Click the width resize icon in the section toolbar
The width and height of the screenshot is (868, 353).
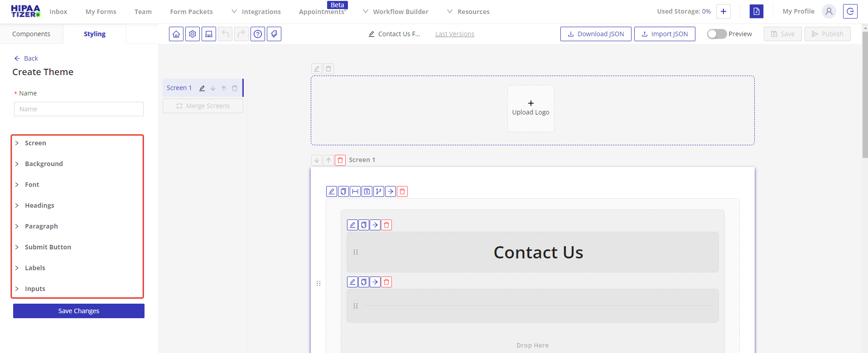pyautogui.click(x=355, y=191)
